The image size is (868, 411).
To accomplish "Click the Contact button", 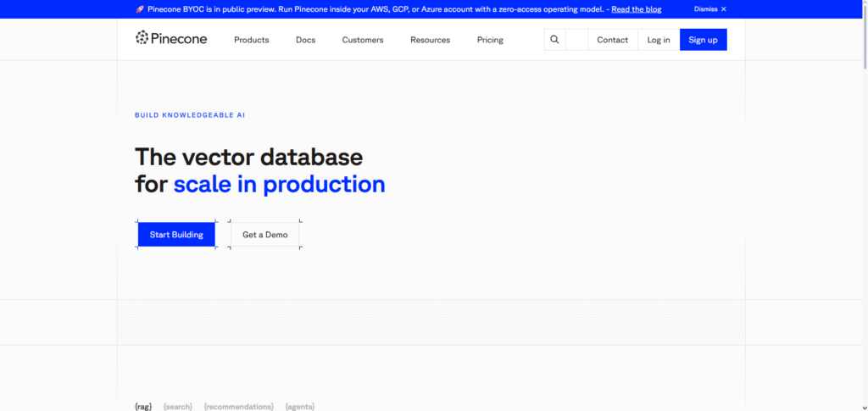I will pos(612,40).
